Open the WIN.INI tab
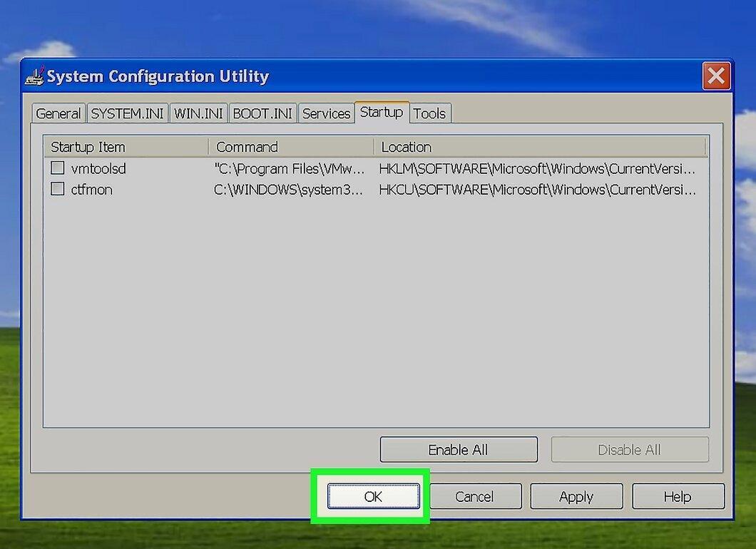Viewport: 756px width, 549px height. tap(198, 113)
